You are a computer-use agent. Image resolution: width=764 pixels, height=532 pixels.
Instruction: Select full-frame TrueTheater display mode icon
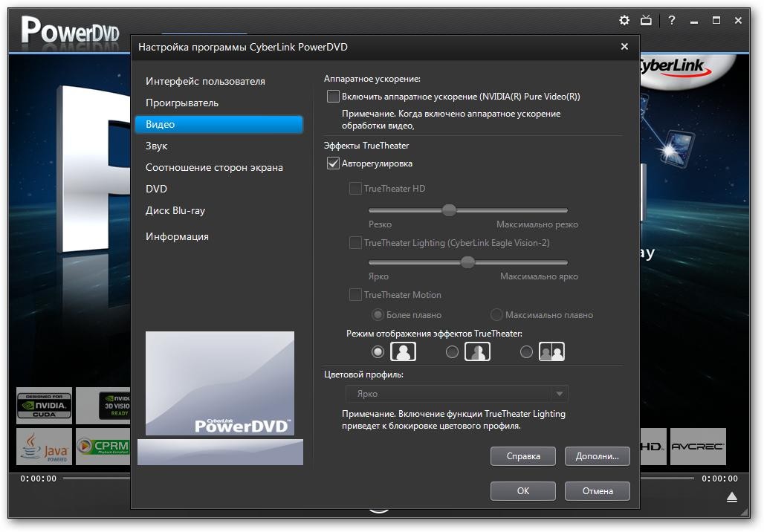click(x=403, y=351)
